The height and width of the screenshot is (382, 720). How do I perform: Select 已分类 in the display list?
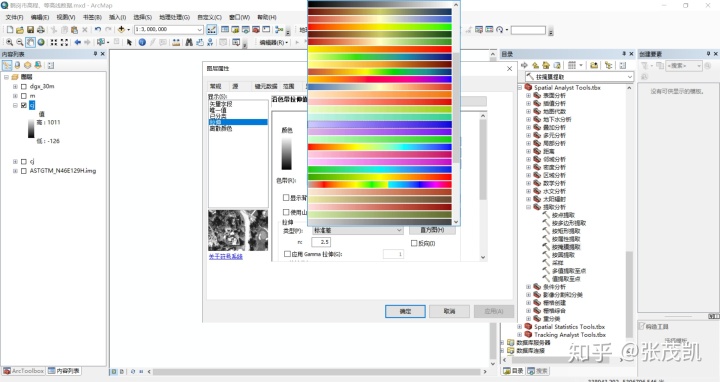(x=218, y=116)
